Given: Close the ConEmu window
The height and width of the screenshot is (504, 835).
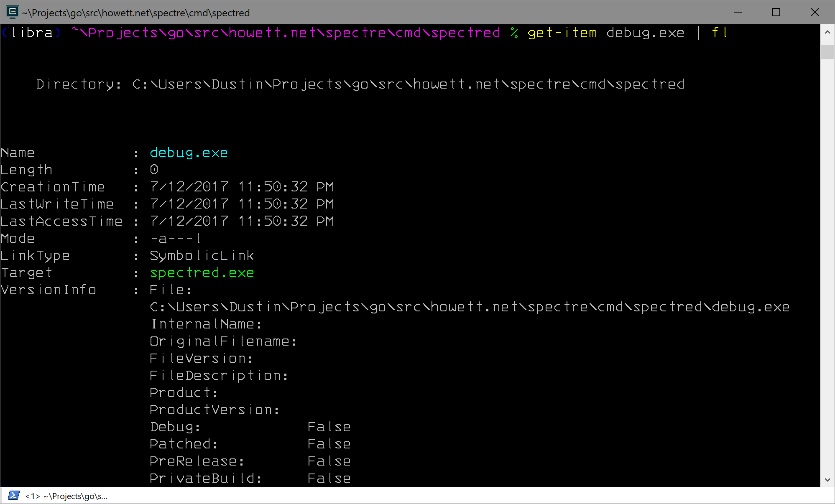Looking at the screenshot, I should tap(815, 12).
